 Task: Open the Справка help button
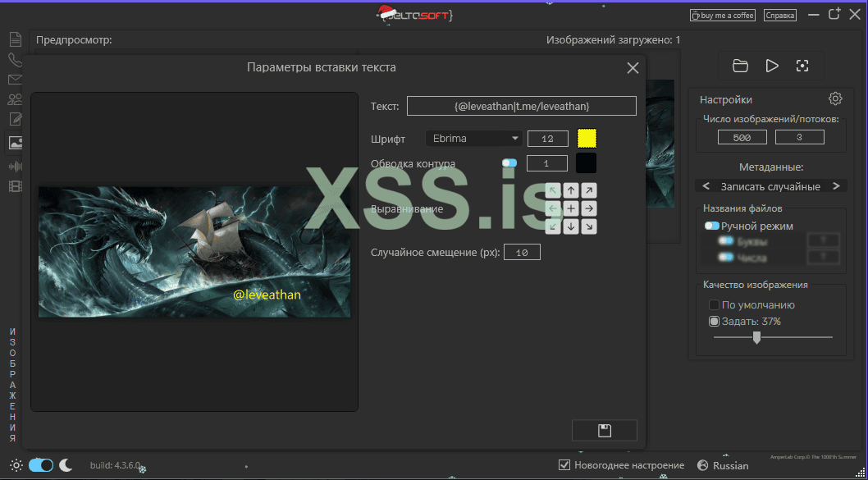[x=780, y=15]
